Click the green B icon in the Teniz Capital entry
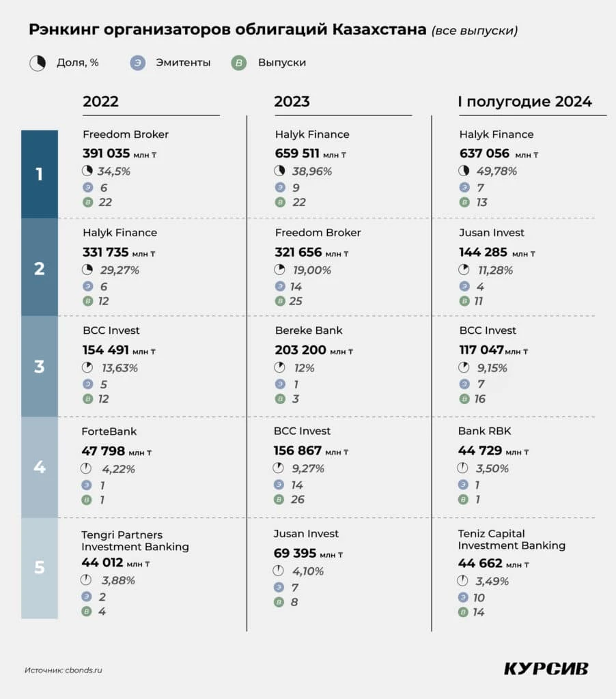 [x=464, y=612]
